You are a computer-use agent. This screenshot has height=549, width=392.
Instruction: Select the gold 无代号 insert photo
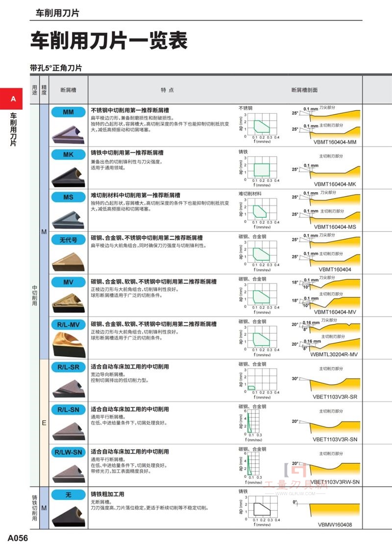tap(68, 262)
